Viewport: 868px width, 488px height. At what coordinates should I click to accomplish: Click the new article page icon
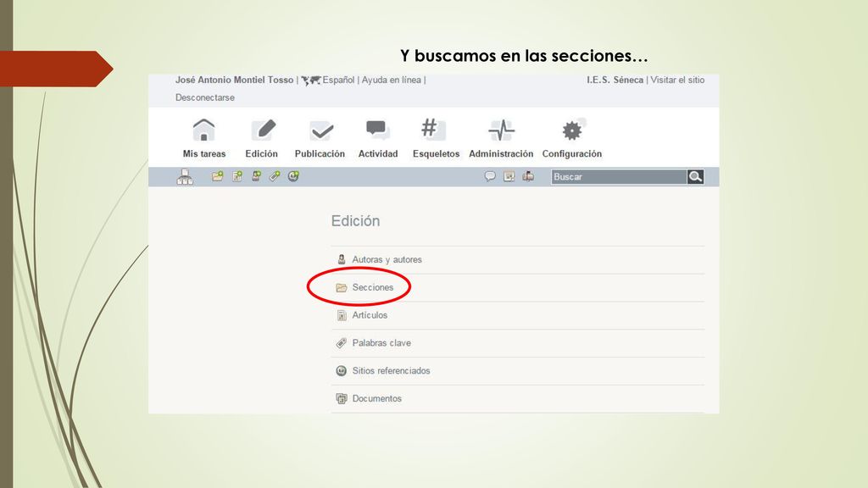click(237, 176)
